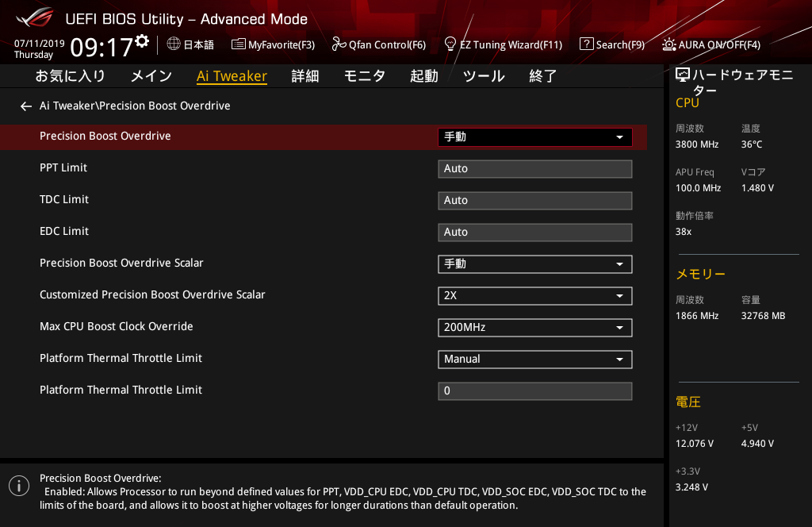Click the Search question mark icon

pos(586,44)
